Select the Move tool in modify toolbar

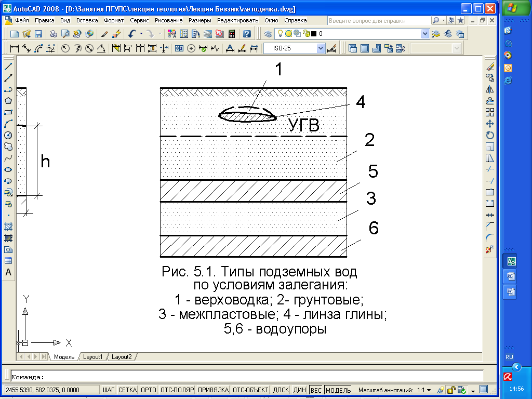489,124
